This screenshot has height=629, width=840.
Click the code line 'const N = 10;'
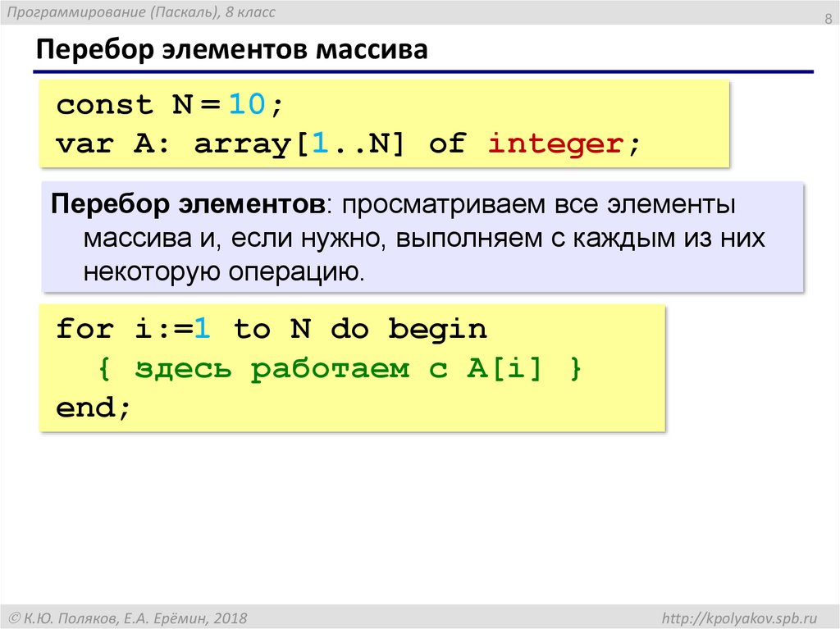pos(169,104)
